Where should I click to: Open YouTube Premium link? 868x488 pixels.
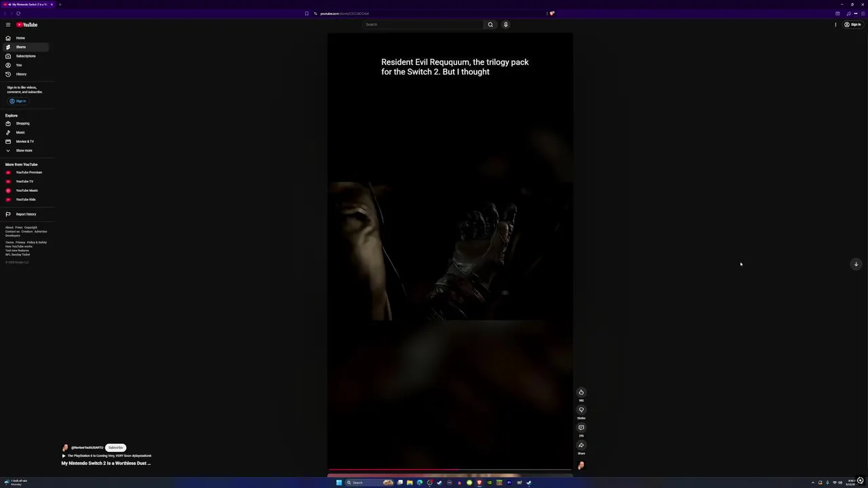click(x=26, y=172)
